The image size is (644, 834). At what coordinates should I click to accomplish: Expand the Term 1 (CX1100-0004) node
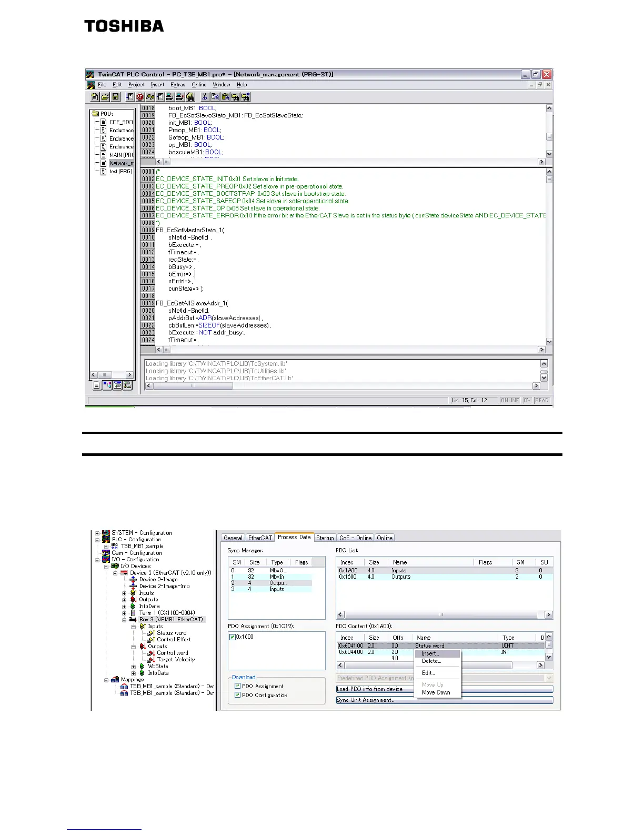coord(124,613)
